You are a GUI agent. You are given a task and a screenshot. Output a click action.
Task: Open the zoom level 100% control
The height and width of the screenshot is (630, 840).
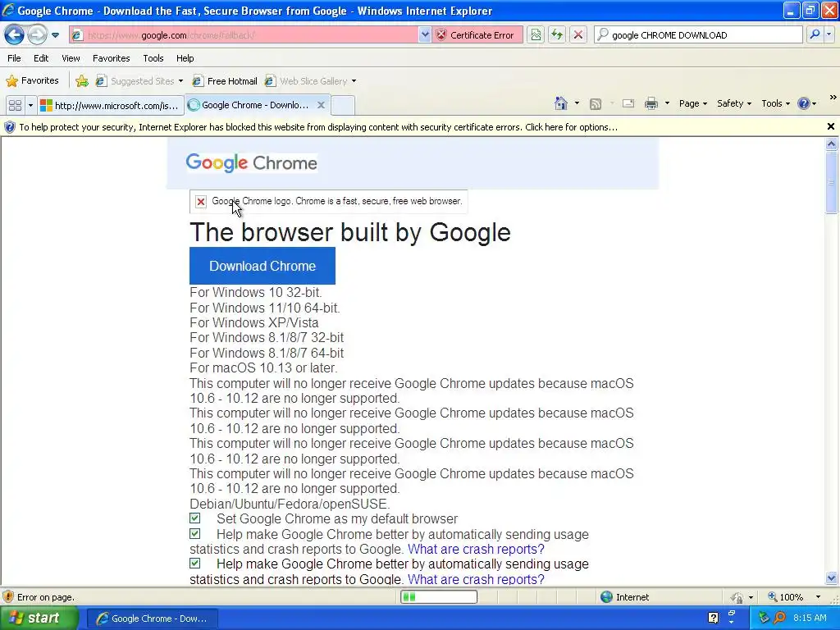[794, 597]
